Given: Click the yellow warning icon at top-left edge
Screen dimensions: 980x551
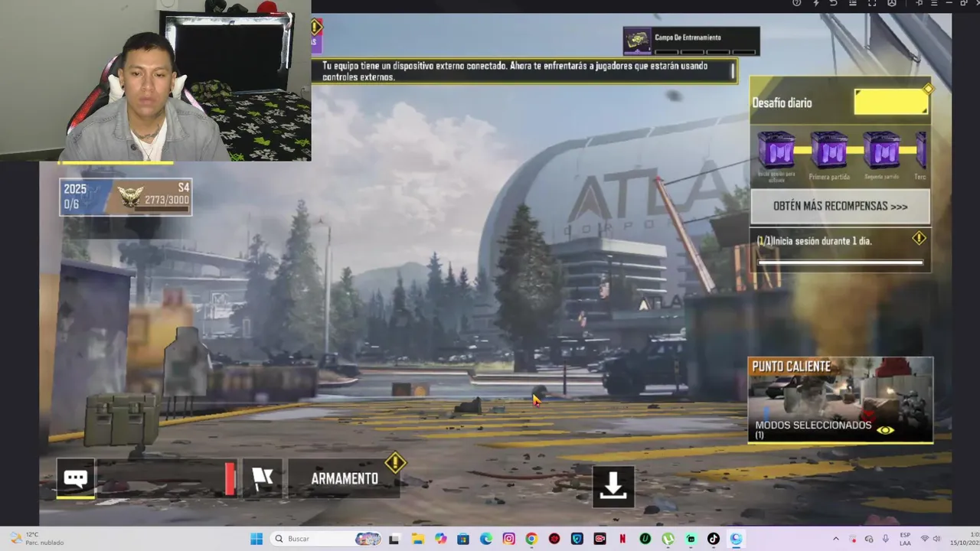Looking at the screenshot, I should 316,28.
